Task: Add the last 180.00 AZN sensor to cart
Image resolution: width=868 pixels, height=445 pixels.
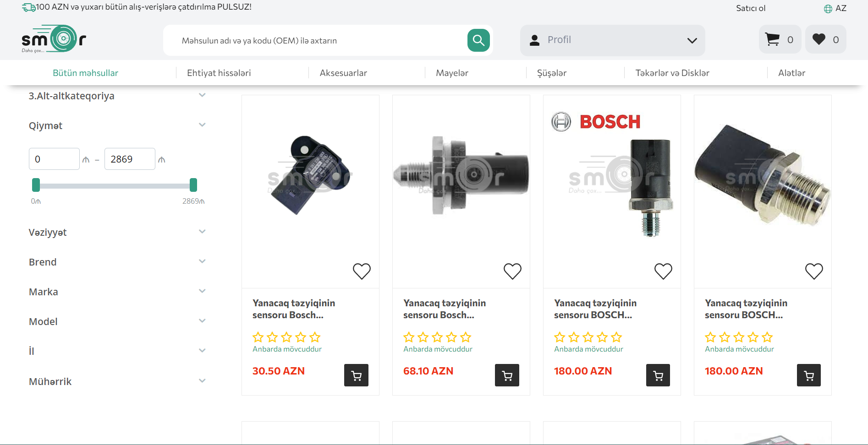Action: [x=808, y=375]
